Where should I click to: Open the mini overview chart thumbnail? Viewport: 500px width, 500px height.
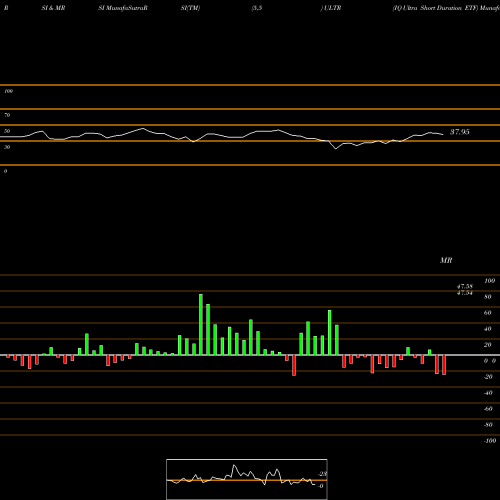(x=247, y=479)
